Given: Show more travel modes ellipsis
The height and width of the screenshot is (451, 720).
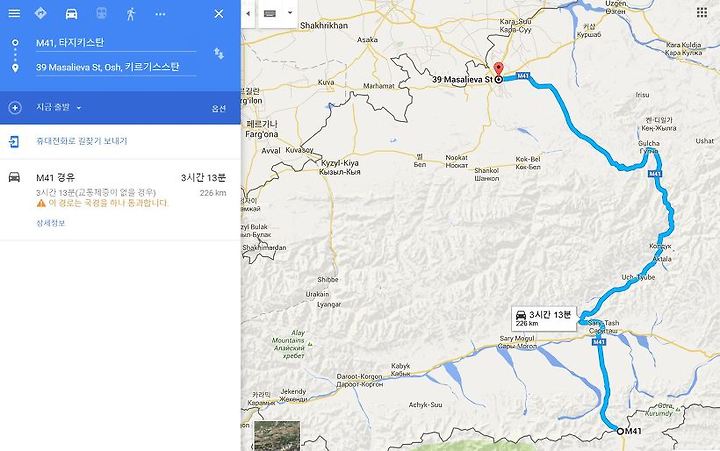Looking at the screenshot, I should click(160, 14).
